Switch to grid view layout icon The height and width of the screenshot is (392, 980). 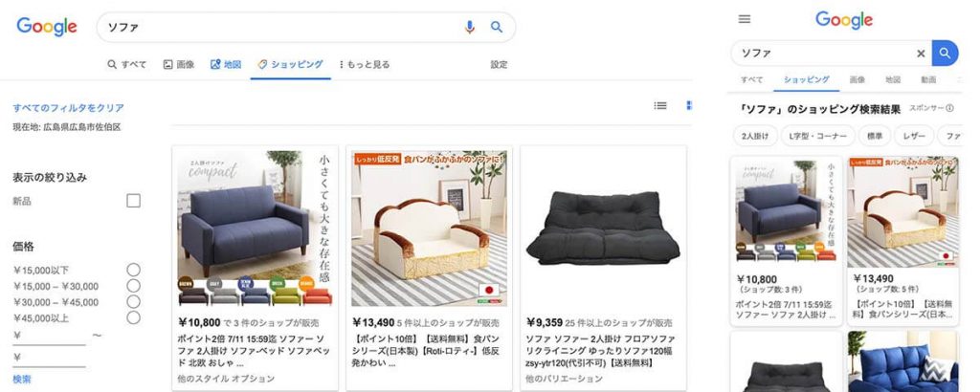pos(689,105)
